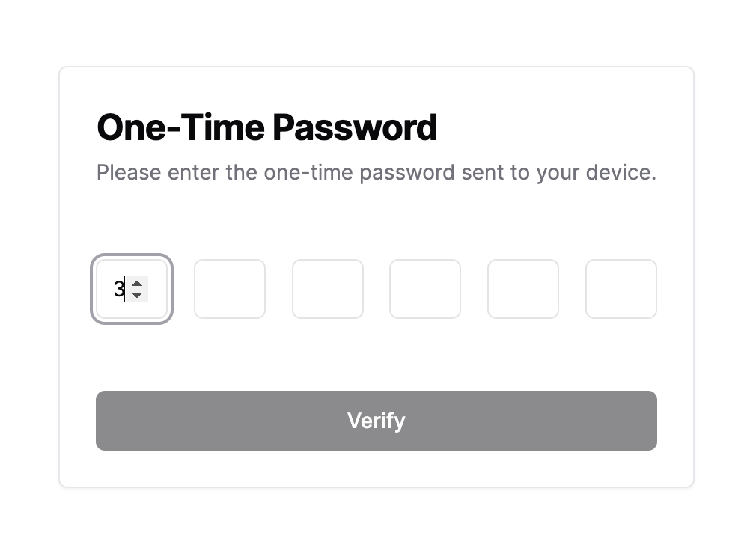756x545 pixels.
Task: Submit the code with the Verify button
Action: click(377, 421)
